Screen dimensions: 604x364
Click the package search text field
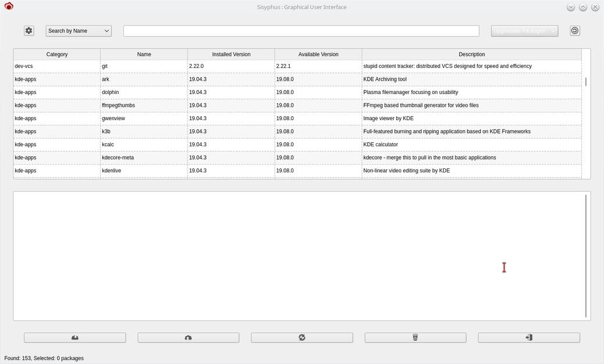click(x=301, y=31)
